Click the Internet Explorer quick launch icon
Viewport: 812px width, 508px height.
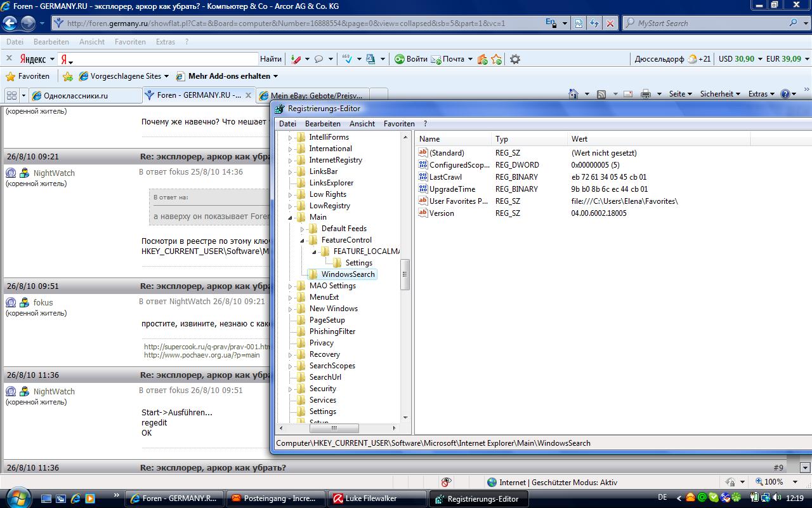[75, 498]
